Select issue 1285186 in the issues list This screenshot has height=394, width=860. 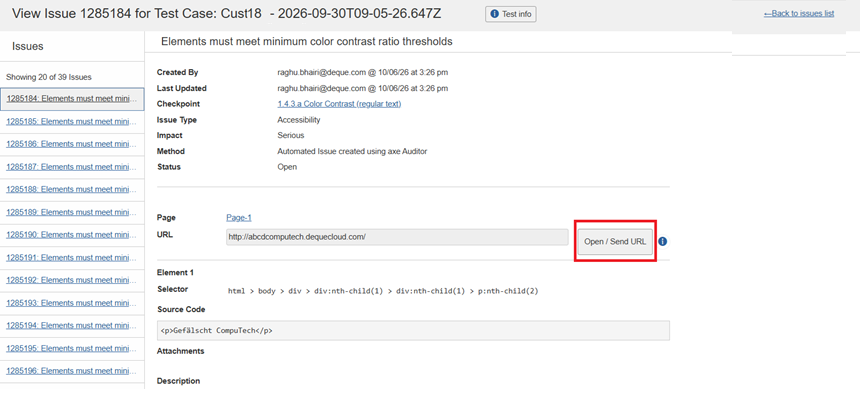point(72,144)
